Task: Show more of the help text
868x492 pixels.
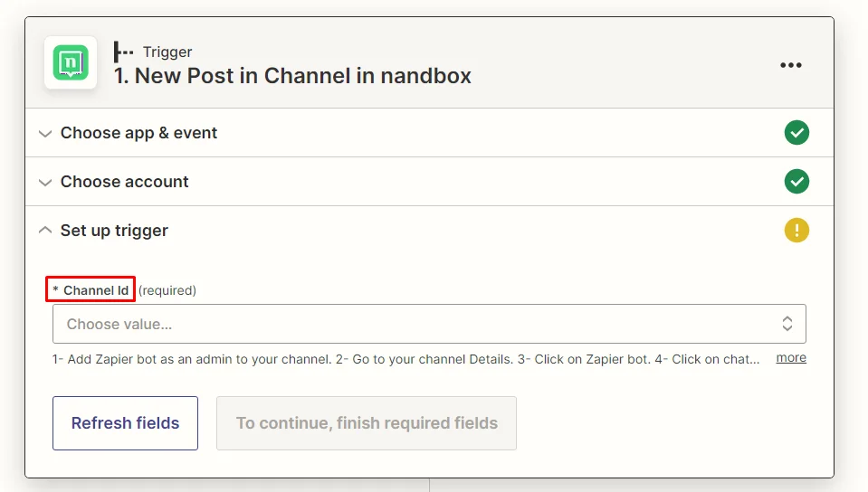Action: [791, 357]
